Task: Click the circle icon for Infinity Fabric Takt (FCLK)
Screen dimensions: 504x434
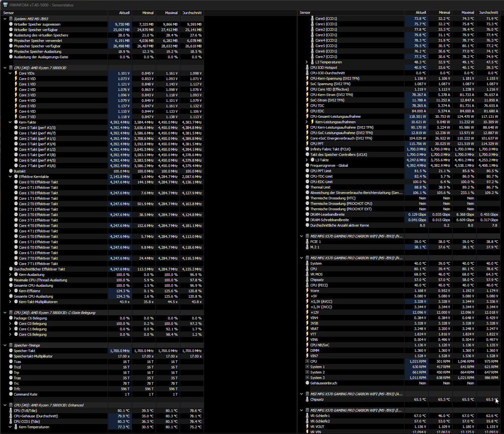Action: tap(307, 149)
